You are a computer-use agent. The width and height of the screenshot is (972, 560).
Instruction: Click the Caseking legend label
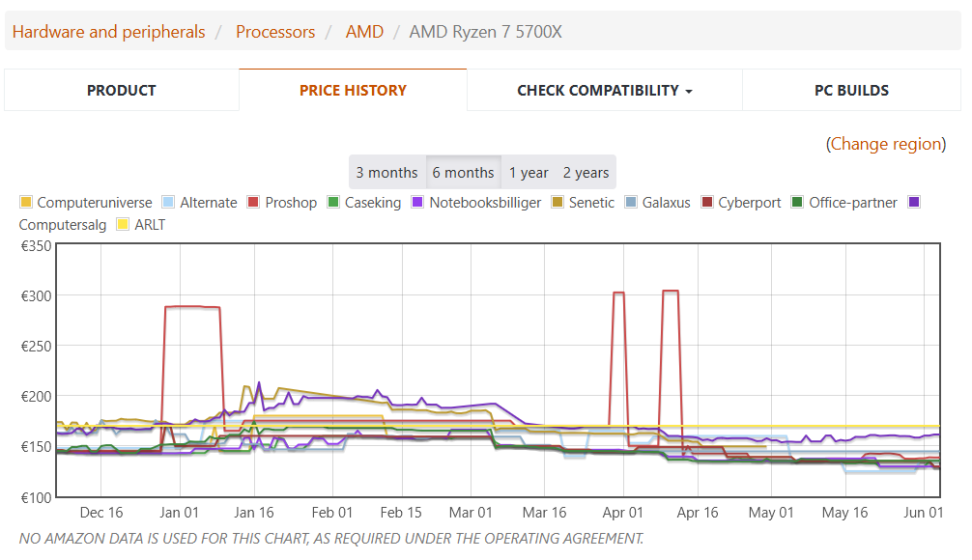373,203
